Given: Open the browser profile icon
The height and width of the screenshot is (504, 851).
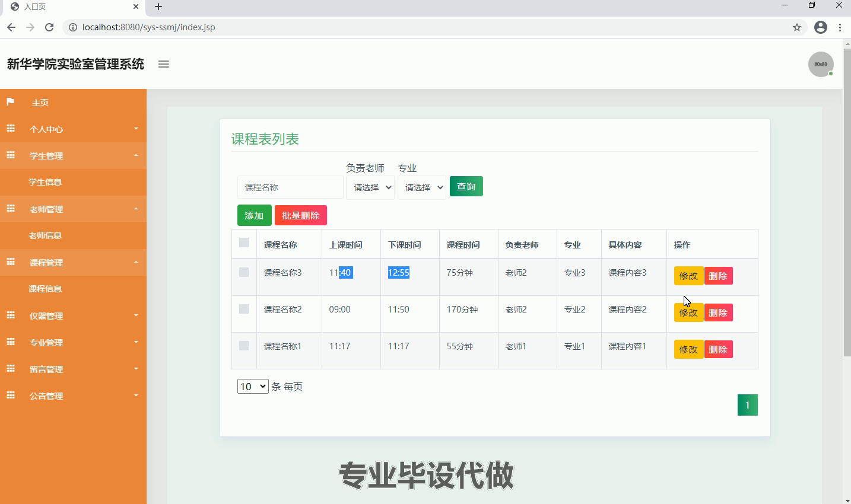Looking at the screenshot, I should [x=821, y=27].
